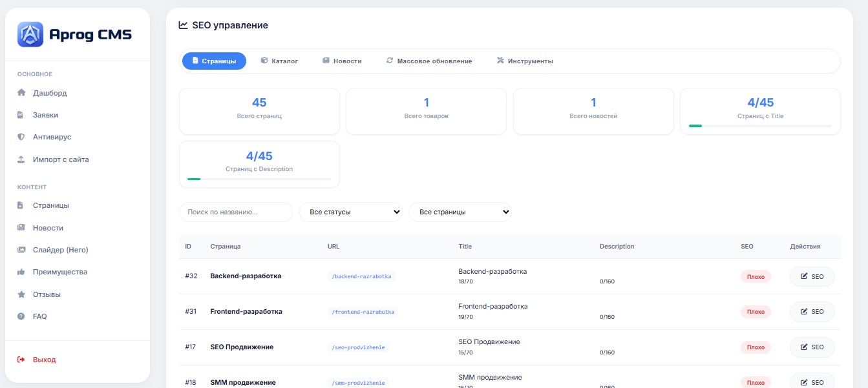Click the file icon beside Страницы in sidebar

21,205
